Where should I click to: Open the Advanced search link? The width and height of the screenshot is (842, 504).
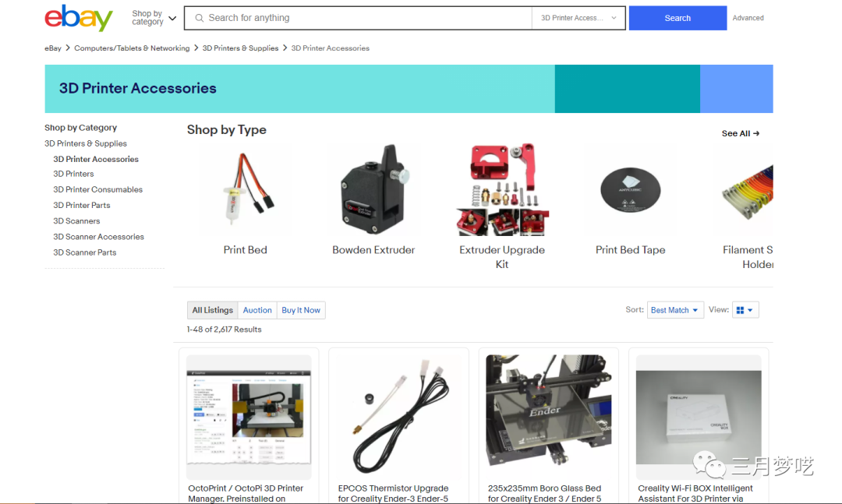tap(748, 18)
